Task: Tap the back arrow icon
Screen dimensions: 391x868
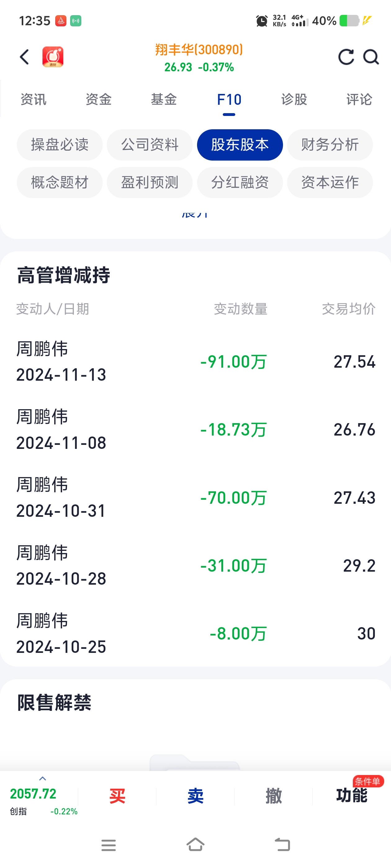Action: [24, 57]
